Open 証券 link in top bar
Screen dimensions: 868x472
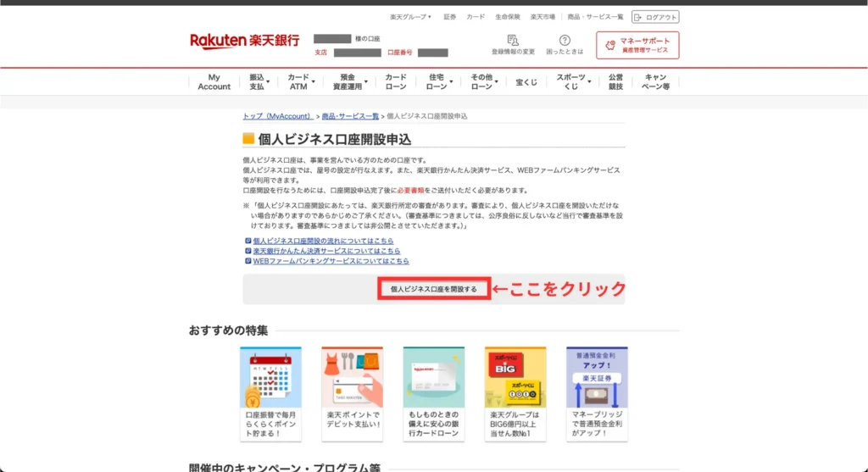pyautogui.click(x=449, y=17)
